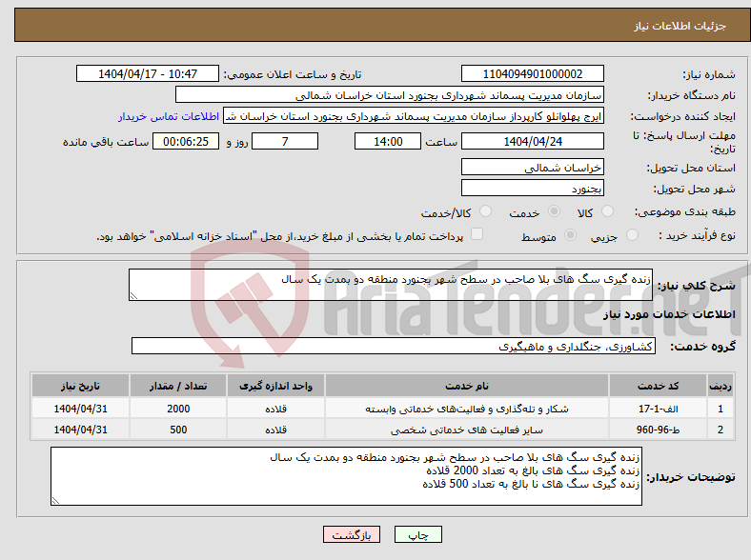This screenshot has height=560, width=751.
Task: Click the description textarea resize handle
Action: pos(133,296)
